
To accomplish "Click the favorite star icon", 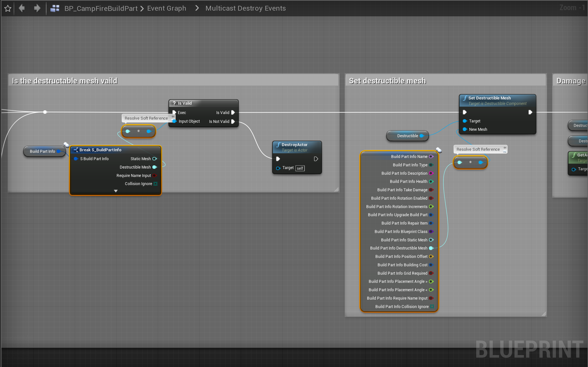I will (x=8, y=8).
